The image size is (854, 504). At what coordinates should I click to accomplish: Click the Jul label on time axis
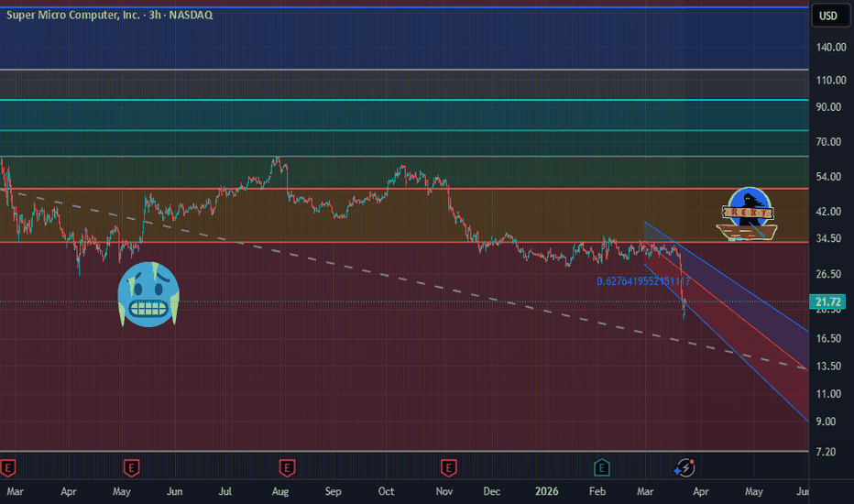click(224, 491)
